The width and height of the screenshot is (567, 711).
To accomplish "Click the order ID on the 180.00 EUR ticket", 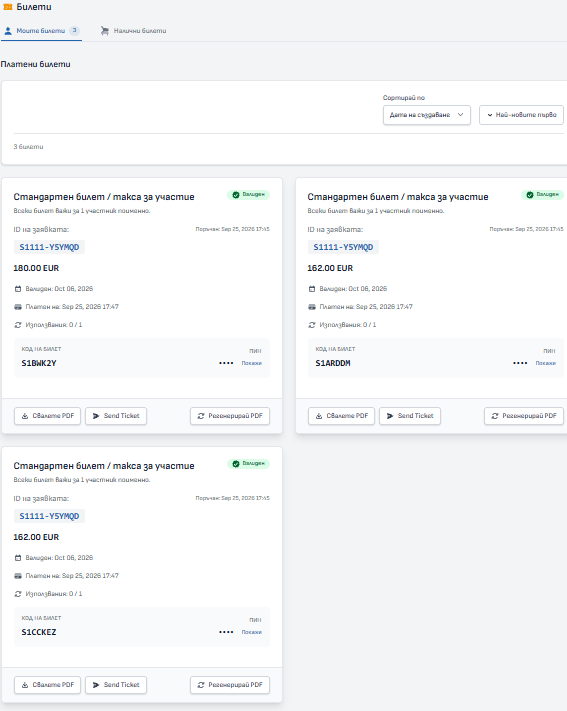I will 49,247.
